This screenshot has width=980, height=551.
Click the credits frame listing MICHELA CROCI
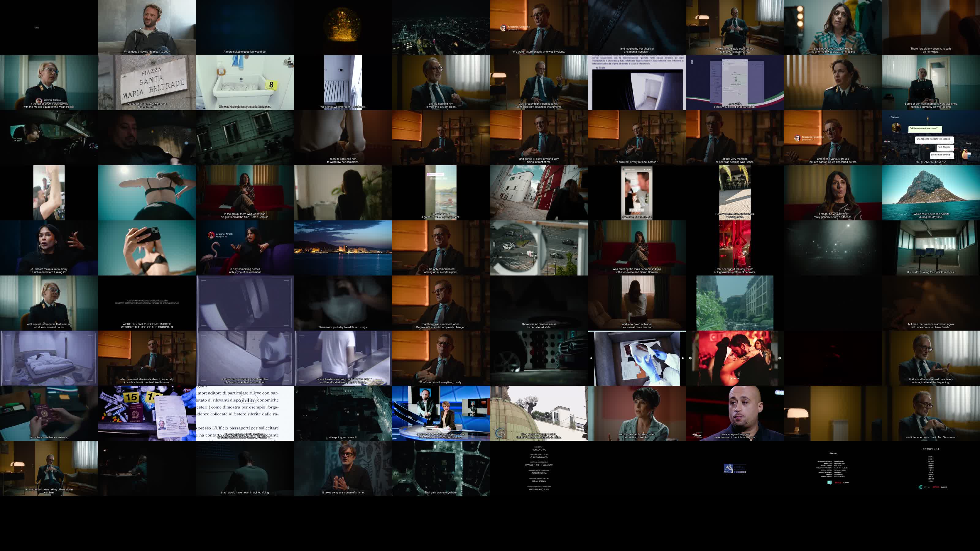[539, 468]
